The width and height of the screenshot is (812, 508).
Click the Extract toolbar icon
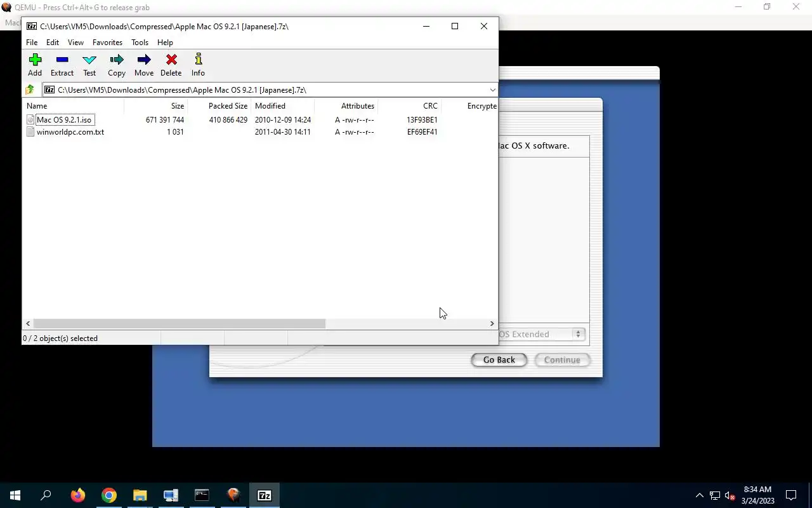62,65
